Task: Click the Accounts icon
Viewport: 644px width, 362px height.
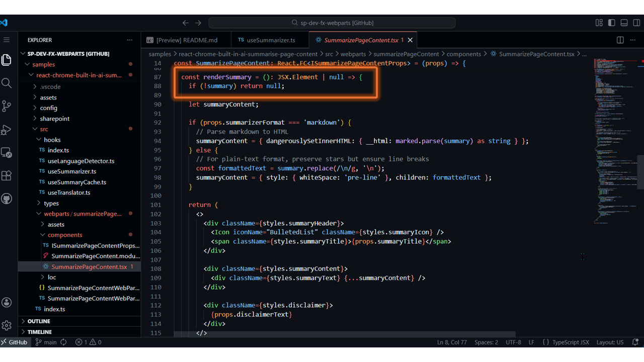Action: coord(7,302)
